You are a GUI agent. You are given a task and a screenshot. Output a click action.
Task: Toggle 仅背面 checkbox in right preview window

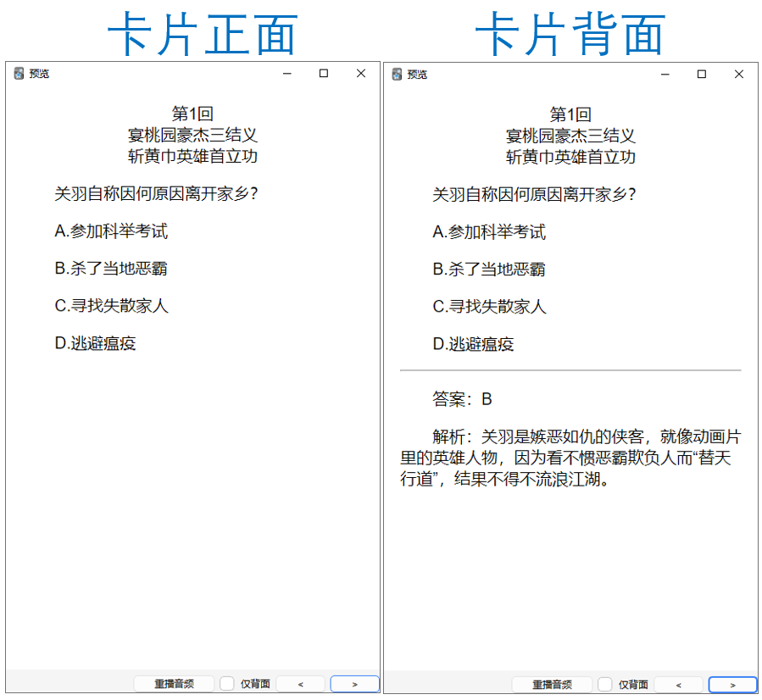tap(605, 685)
